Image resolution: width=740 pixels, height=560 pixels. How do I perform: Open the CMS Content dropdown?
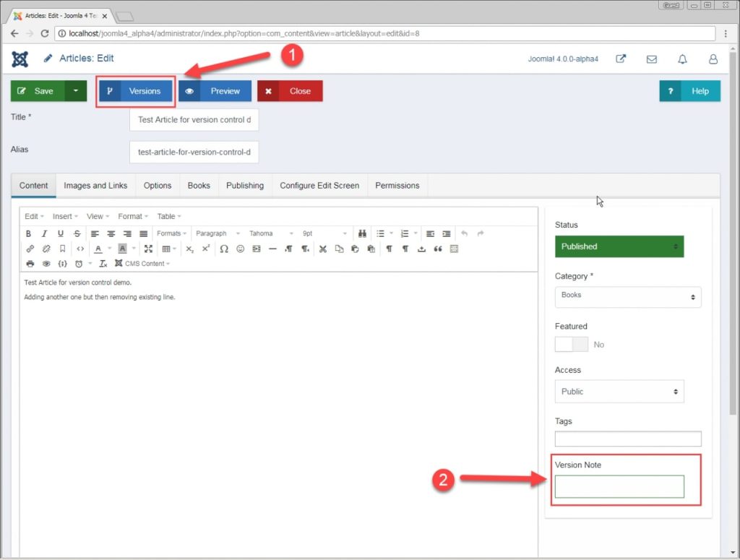click(142, 264)
